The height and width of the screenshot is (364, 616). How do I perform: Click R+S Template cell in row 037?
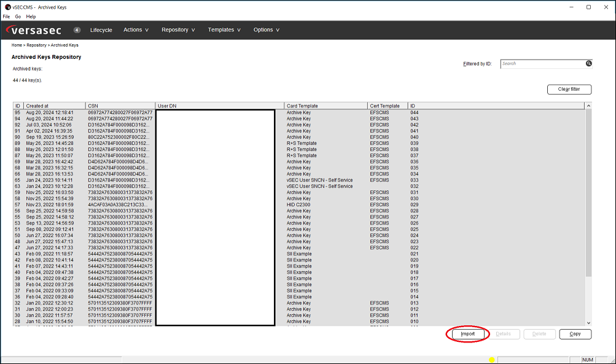(x=302, y=156)
